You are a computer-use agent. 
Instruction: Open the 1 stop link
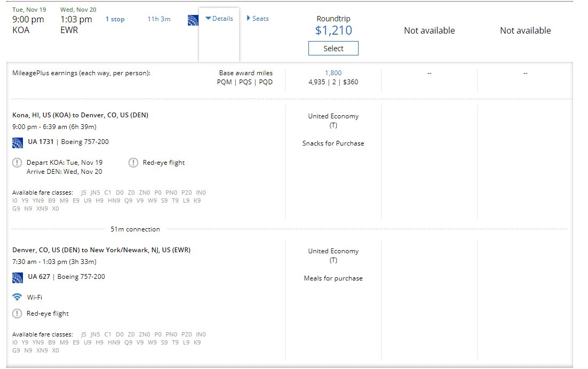115,19
